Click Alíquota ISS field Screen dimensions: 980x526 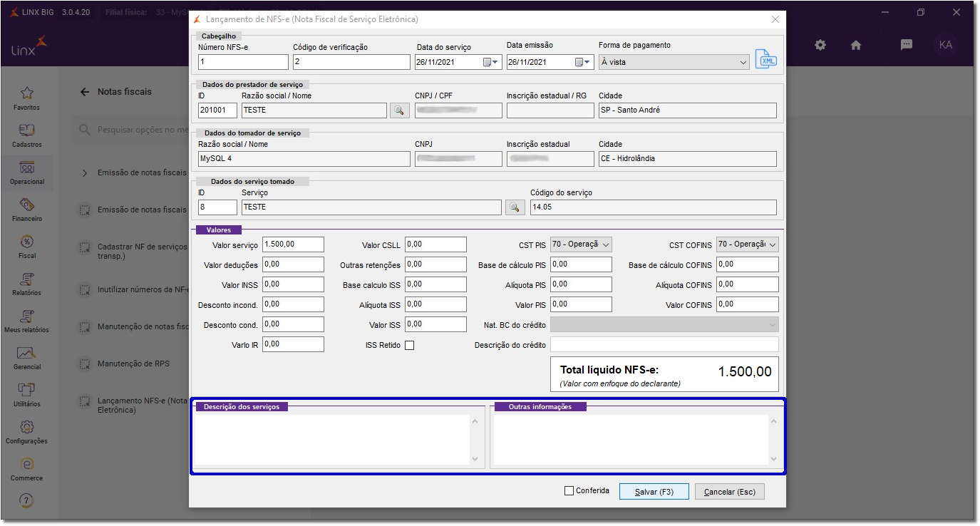pos(435,304)
